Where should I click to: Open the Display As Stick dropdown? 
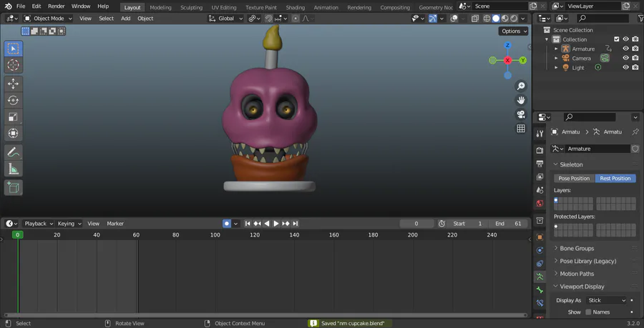(x=606, y=300)
